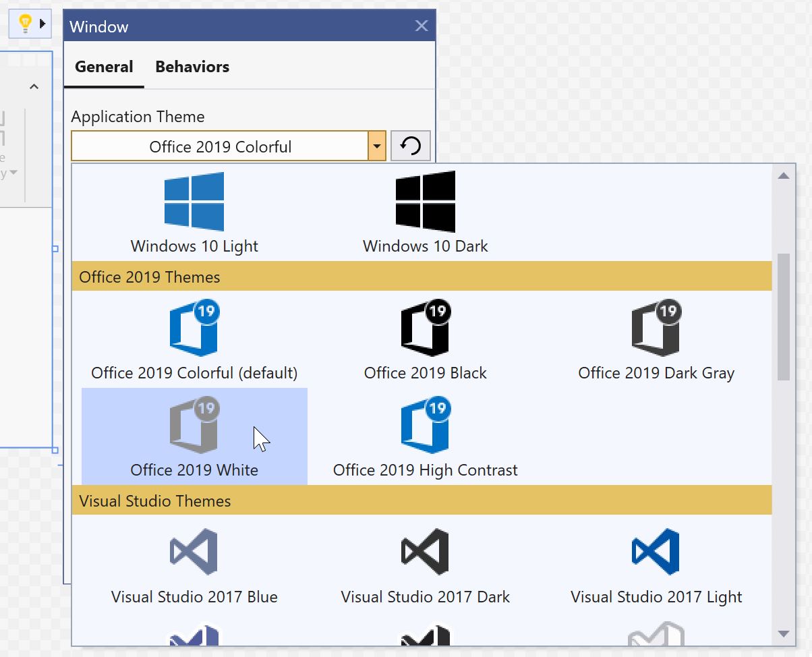Expand the arrow beside the lightbulb
Viewport: 812px width, 657px height.
(43, 24)
